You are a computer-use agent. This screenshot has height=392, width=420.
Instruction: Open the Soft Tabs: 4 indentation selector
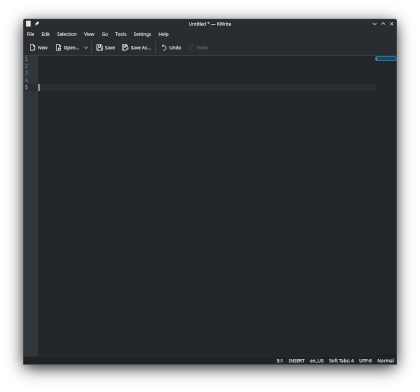pos(341,361)
